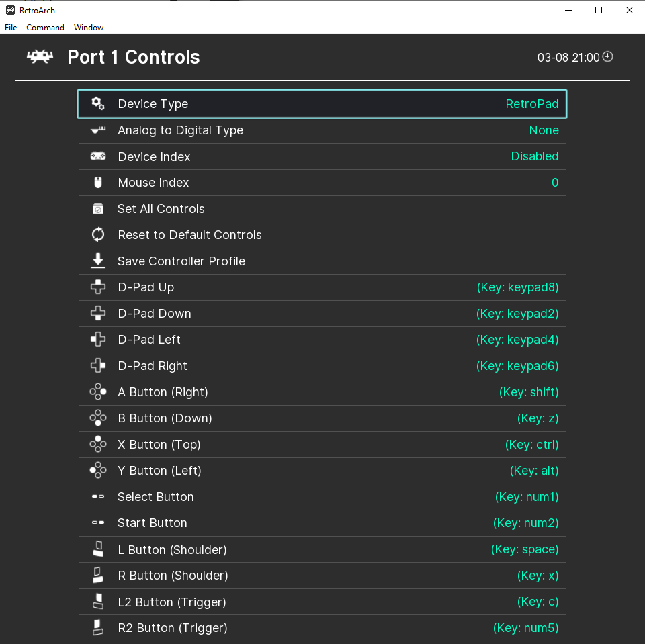Click the Analog to Digital Type icon
The width and height of the screenshot is (645, 644).
tap(98, 130)
